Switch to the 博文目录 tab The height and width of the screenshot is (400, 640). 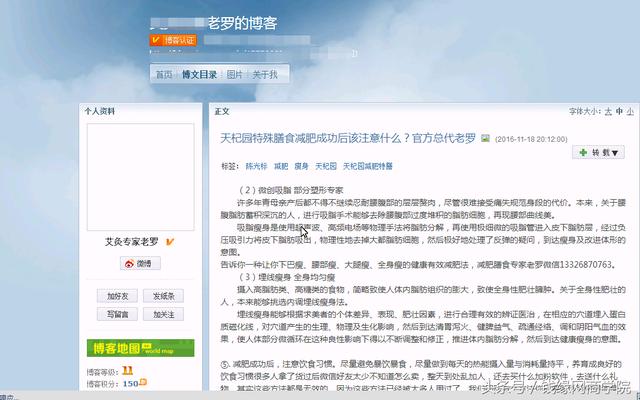pos(199,75)
